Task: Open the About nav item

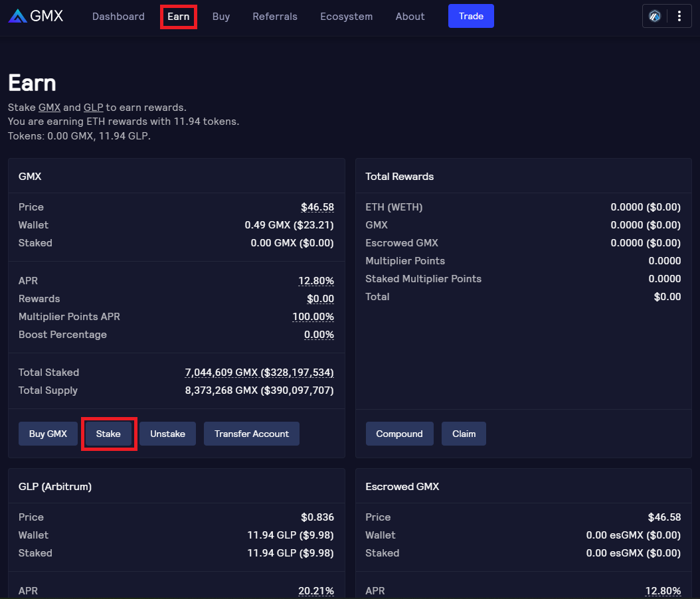Action: [410, 17]
